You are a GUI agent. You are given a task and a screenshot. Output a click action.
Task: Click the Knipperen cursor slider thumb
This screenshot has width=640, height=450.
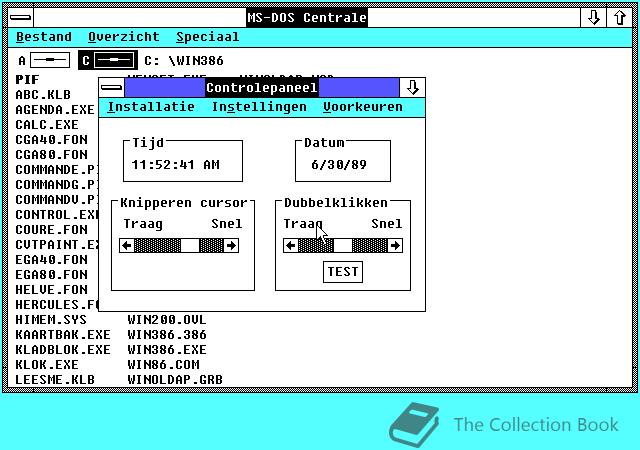point(190,245)
